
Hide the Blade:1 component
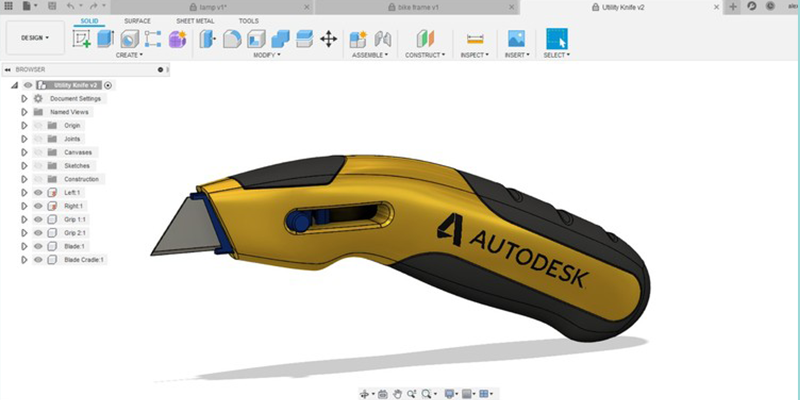pyautogui.click(x=38, y=246)
